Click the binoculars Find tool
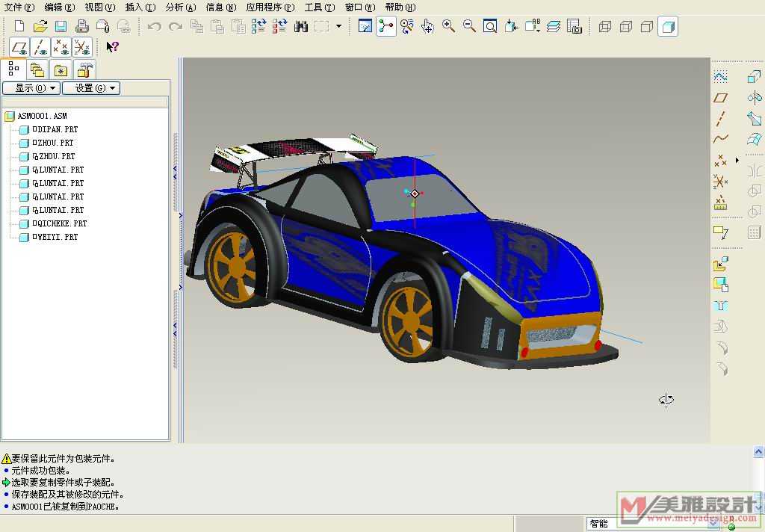This screenshot has width=765, height=532. tap(301, 27)
